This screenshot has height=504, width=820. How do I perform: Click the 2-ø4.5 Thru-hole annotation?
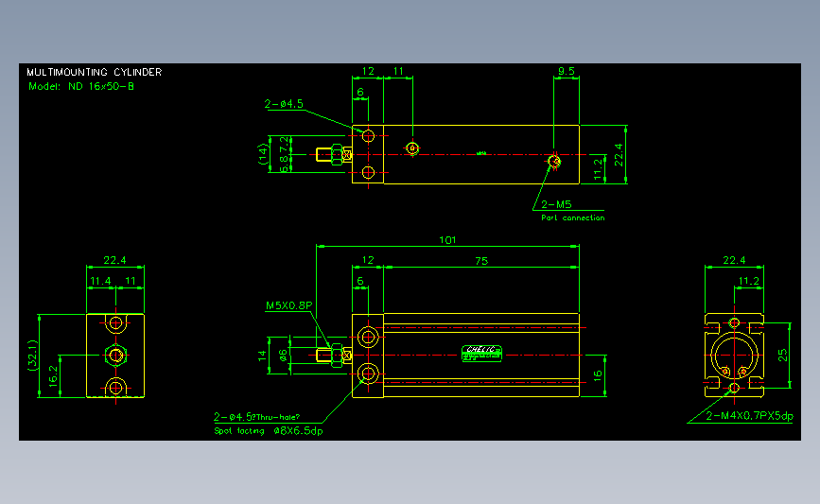[256, 417]
